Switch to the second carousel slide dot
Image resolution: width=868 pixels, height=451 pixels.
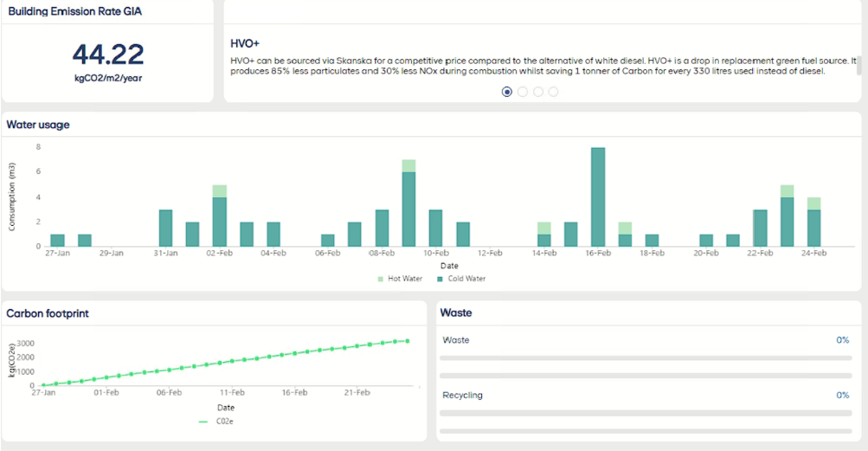523,92
